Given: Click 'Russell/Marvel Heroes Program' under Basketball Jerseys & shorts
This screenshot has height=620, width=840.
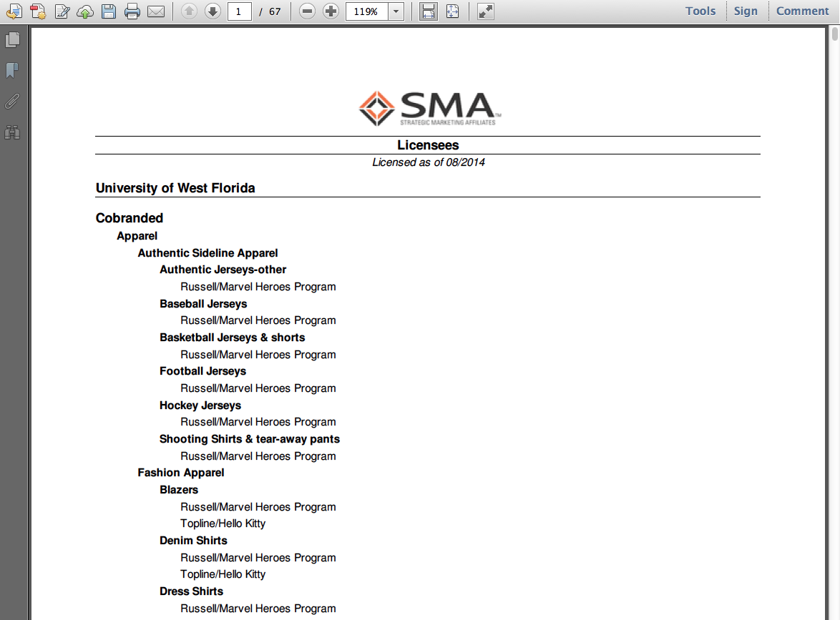Looking at the screenshot, I should click(x=258, y=355).
